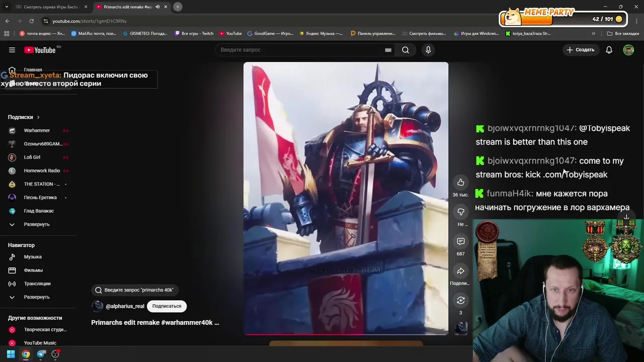Click the search magnifier button
644x362 pixels.
(406, 50)
